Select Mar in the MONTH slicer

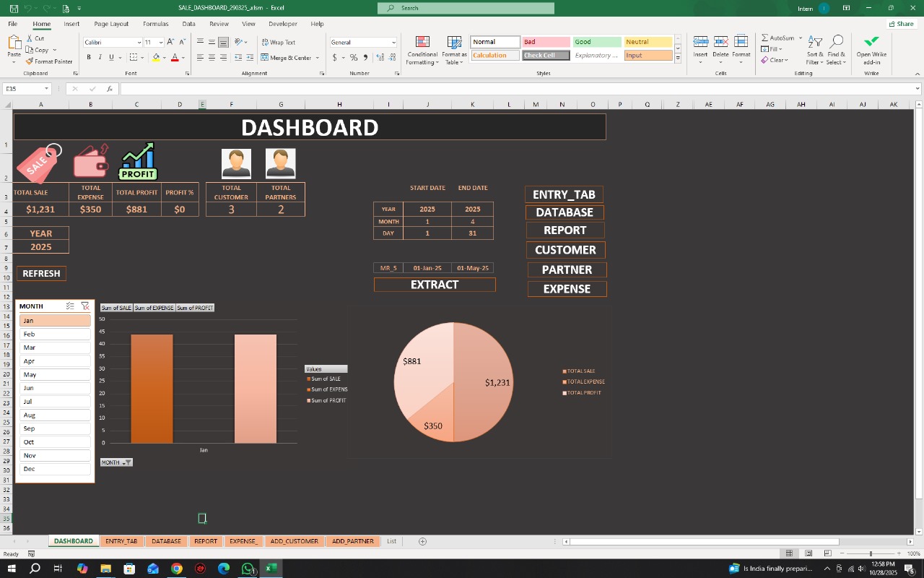tap(54, 348)
